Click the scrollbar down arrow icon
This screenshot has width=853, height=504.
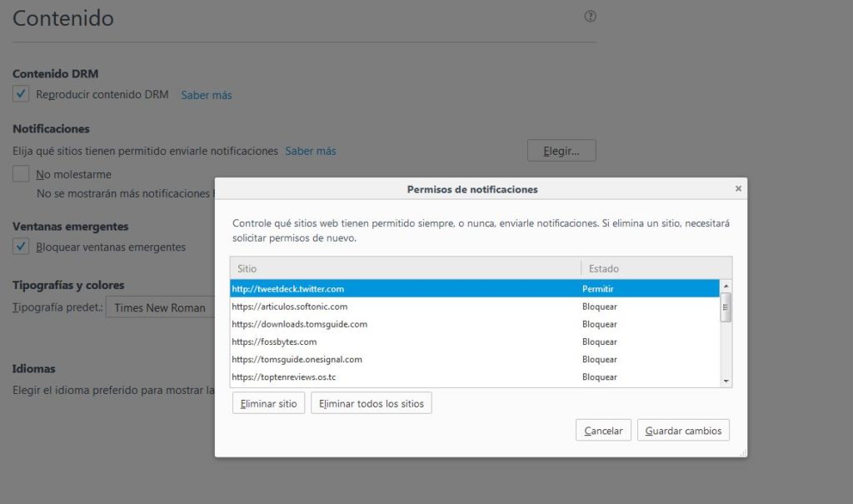(x=726, y=382)
